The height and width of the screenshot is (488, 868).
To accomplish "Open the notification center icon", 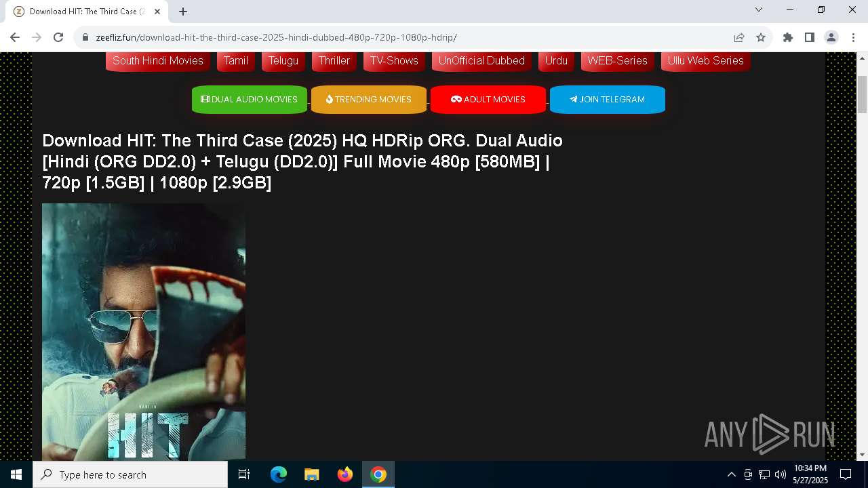I will coord(846,474).
